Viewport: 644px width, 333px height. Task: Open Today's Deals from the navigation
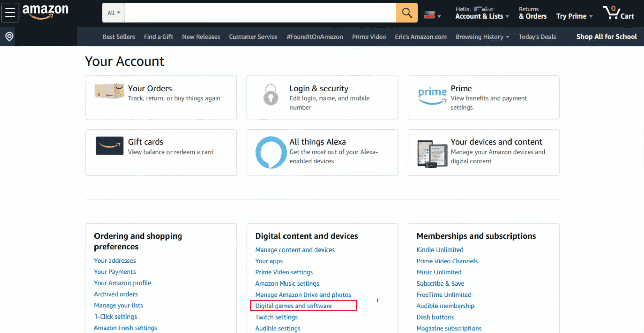(537, 37)
